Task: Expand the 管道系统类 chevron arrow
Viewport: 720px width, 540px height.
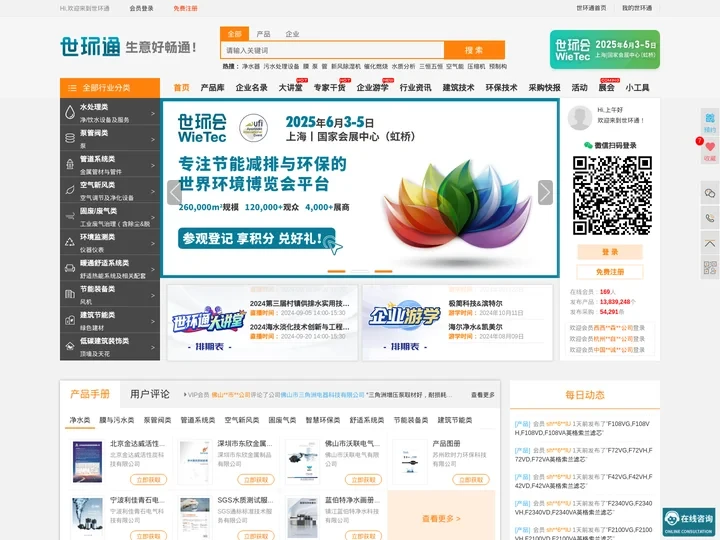Action: pos(153,165)
